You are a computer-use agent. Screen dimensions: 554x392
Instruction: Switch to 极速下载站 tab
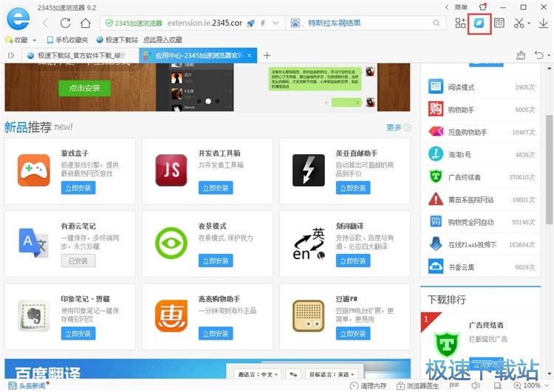(81, 55)
